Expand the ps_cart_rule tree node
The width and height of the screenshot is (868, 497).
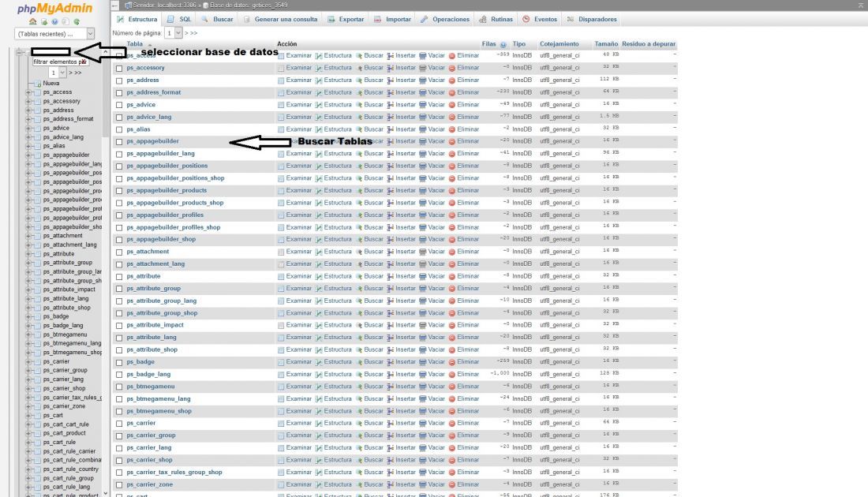(x=28, y=443)
